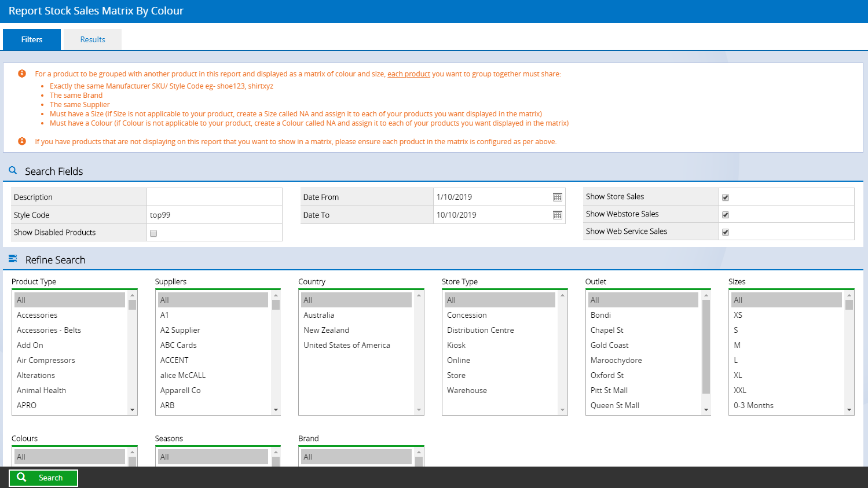Click the Refine Search list icon

point(13,259)
